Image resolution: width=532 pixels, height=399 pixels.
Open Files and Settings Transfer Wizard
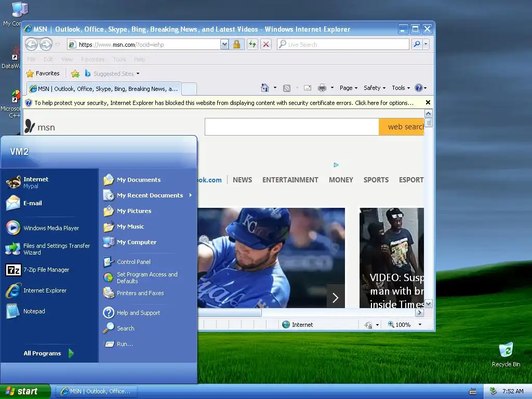pos(48,249)
